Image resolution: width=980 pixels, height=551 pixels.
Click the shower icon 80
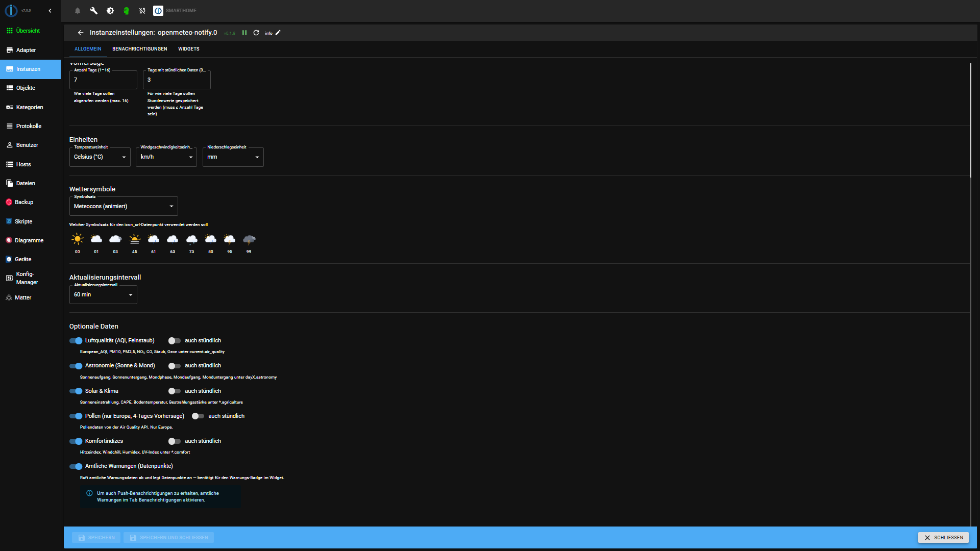(211, 239)
